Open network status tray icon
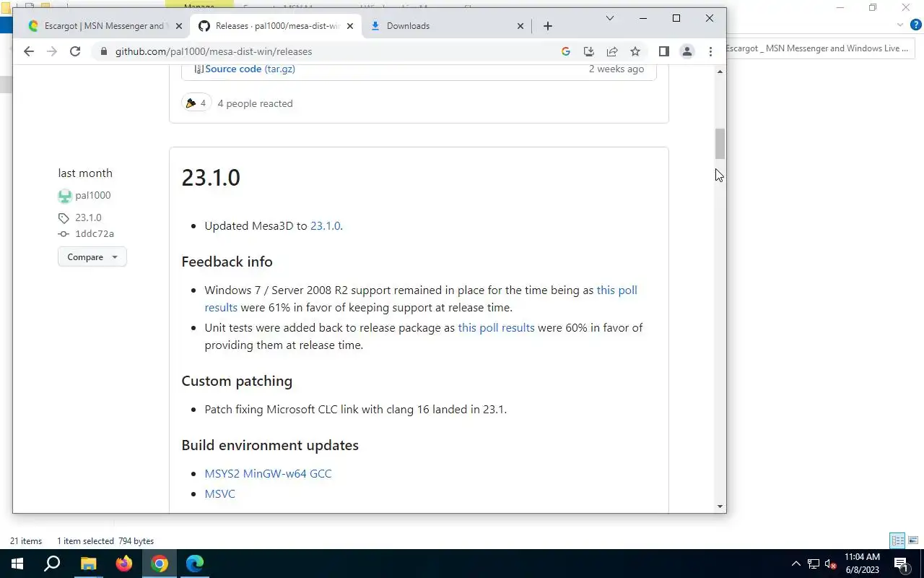This screenshot has height=578, width=924. 814,564
